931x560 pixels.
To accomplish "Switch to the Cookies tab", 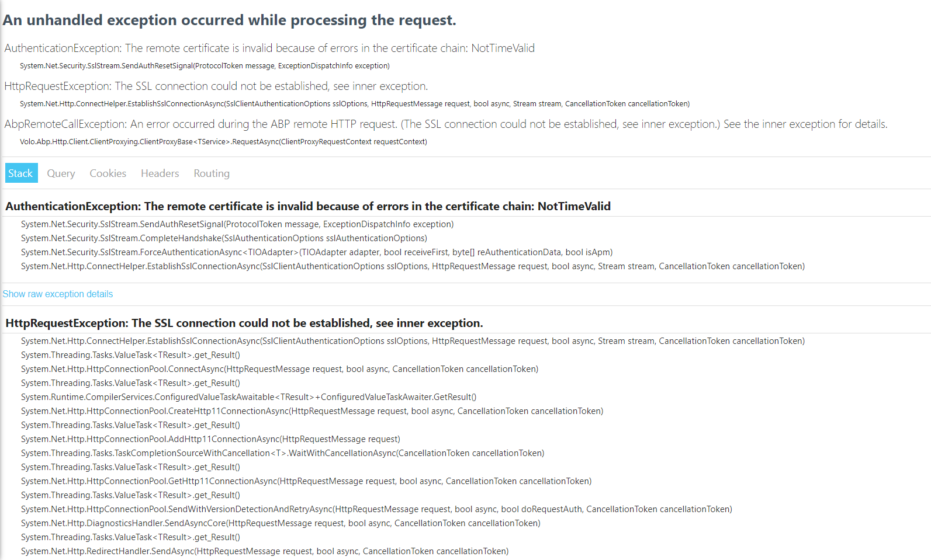I will click(x=108, y=173).
